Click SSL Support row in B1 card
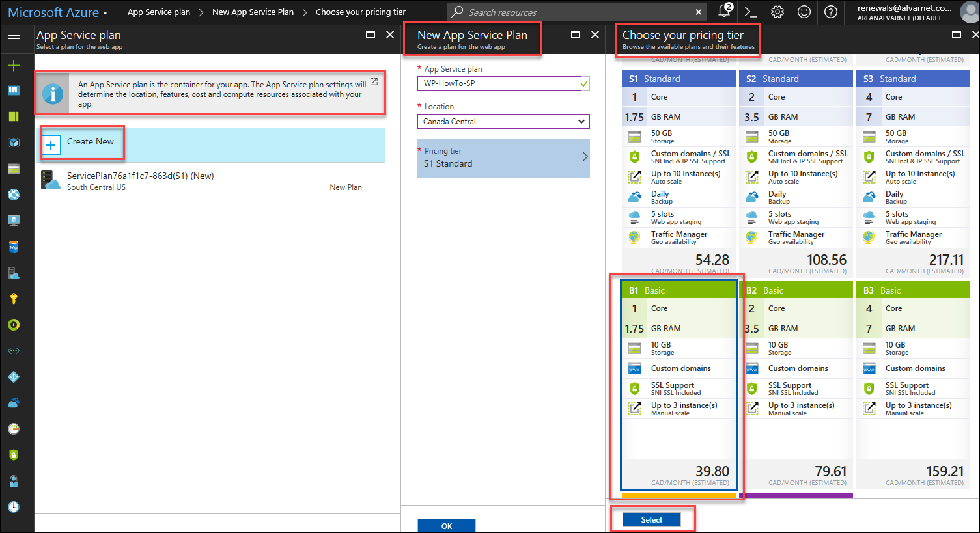Image resolution: width=980 pixels, height=533 pixels. pos(679,389)
